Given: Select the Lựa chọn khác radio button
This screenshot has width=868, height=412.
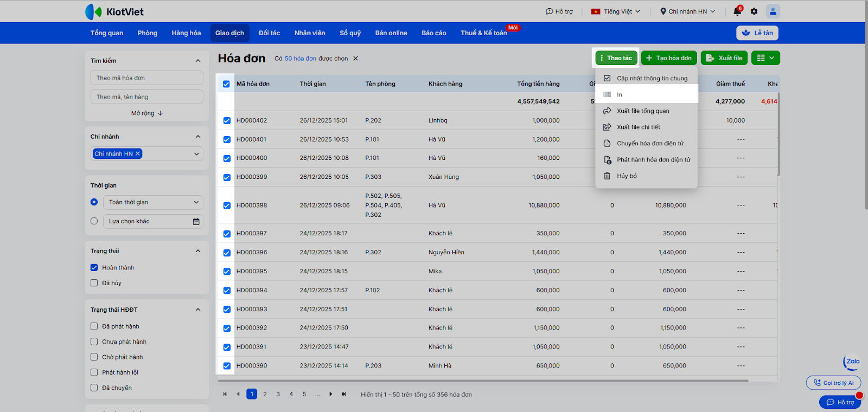Looking at the screenshot, I should click(94, 221).
